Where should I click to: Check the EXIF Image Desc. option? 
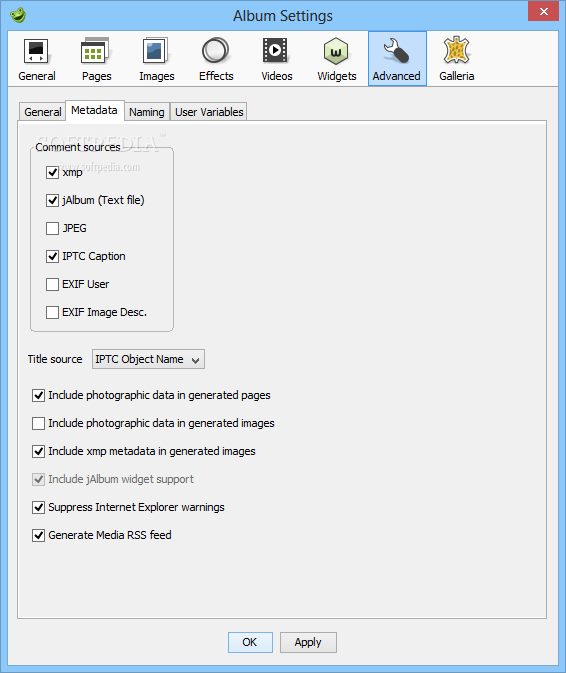pos(52,312)
